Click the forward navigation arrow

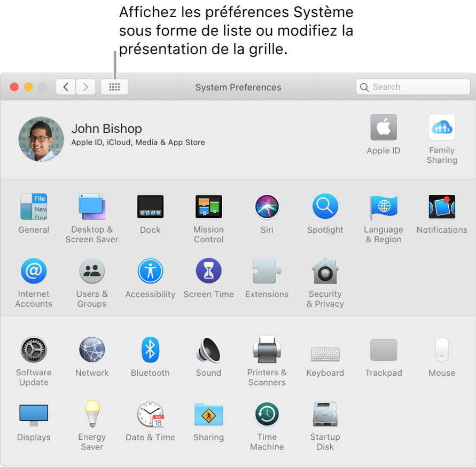tap(85, 87)
